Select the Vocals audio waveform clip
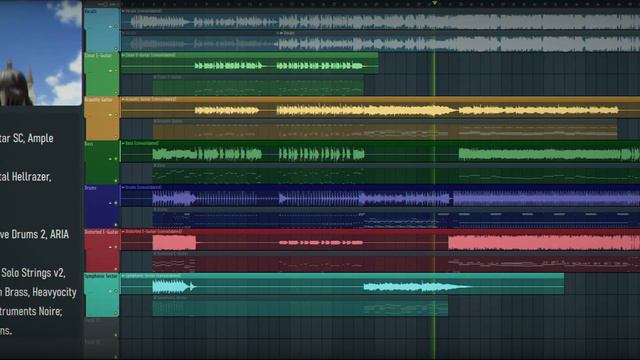640x360 pixels. pyautogui.click(x=380, y=19)
